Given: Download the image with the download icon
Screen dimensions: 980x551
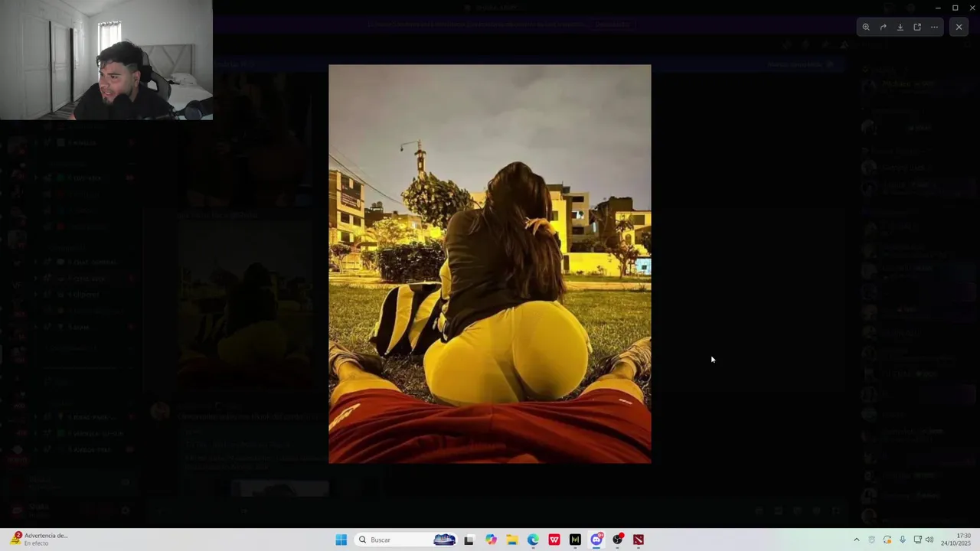Looking at the screenshot, I should [900, 27].
